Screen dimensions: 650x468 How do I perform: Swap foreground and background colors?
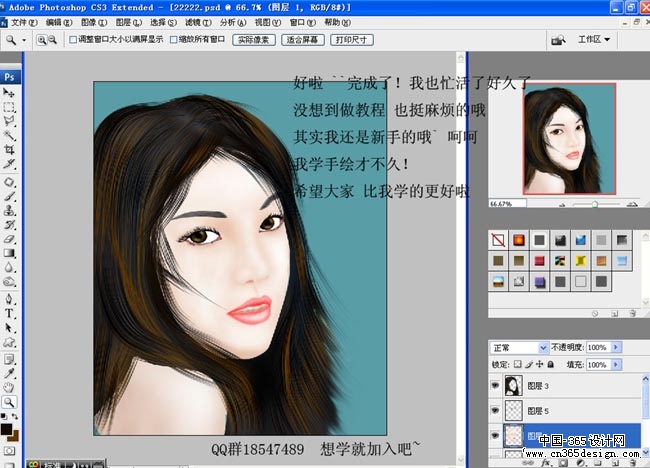point(15,416)
